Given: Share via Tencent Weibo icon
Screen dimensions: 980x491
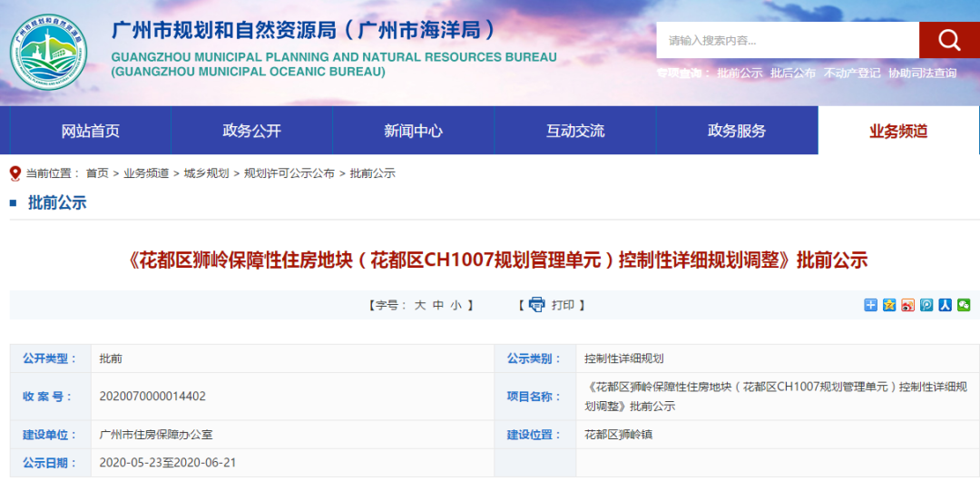Looking at the screenshot, I should tap(926, 305).
